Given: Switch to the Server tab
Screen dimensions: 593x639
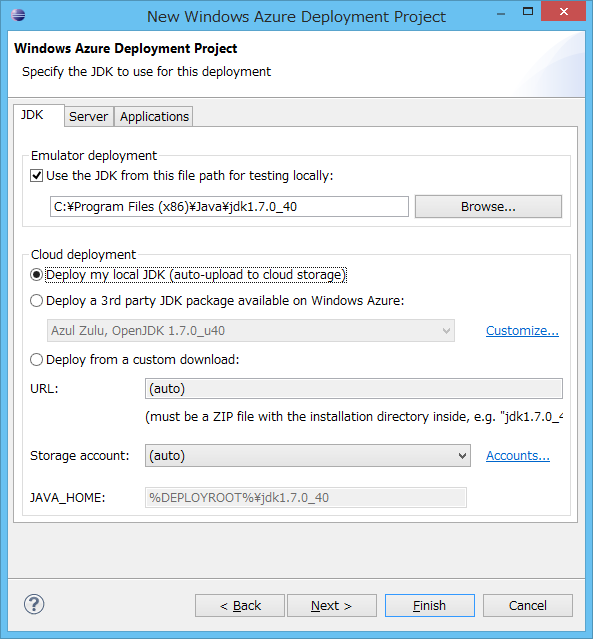Looking at the screenshot, I should click(89, 117).
